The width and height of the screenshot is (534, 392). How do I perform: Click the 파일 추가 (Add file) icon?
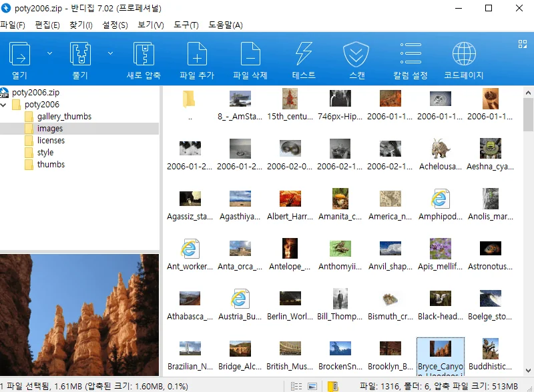(x=197, y=54)
